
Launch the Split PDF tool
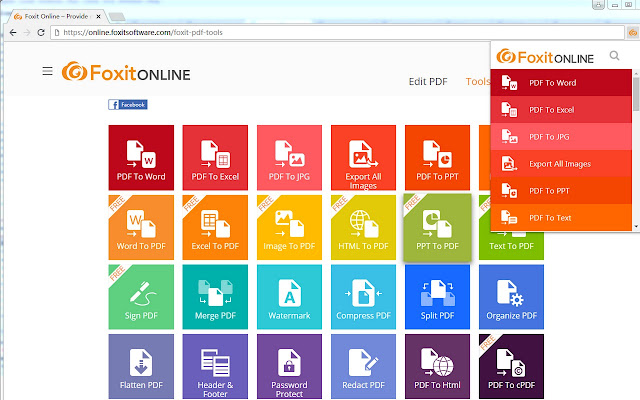tap(438, 297)
